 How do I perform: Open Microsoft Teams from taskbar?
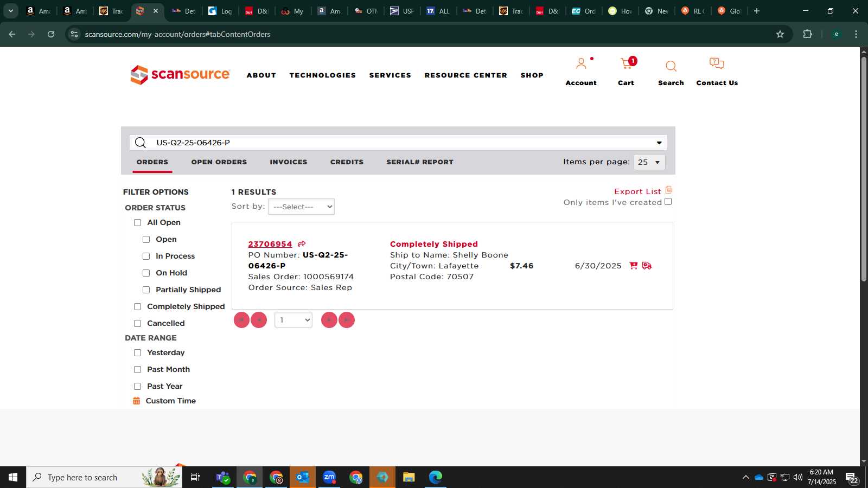pos(223,477)
